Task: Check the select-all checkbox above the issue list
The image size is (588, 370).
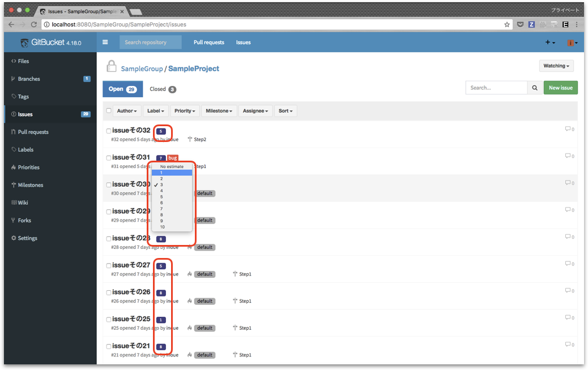Action: pos(109,110)
